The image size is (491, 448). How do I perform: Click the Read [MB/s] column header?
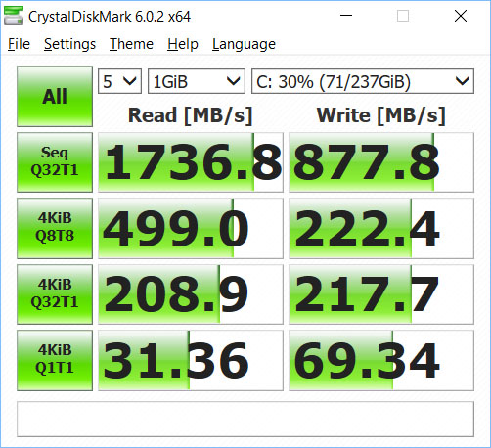(x=191, y=115)
